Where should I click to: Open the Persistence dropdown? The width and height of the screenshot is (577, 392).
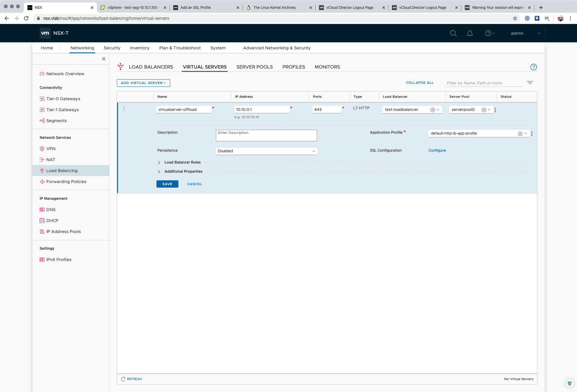pos(266,151)
